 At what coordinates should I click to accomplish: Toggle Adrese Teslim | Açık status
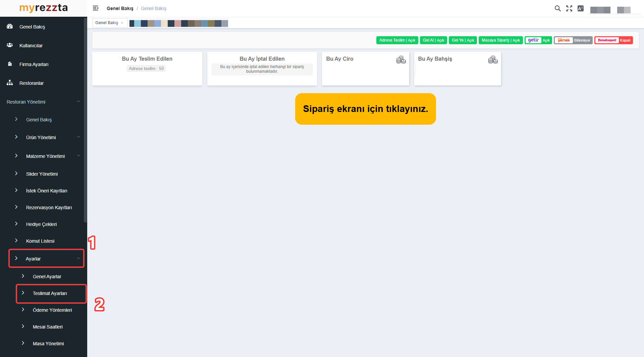point(397,40)
